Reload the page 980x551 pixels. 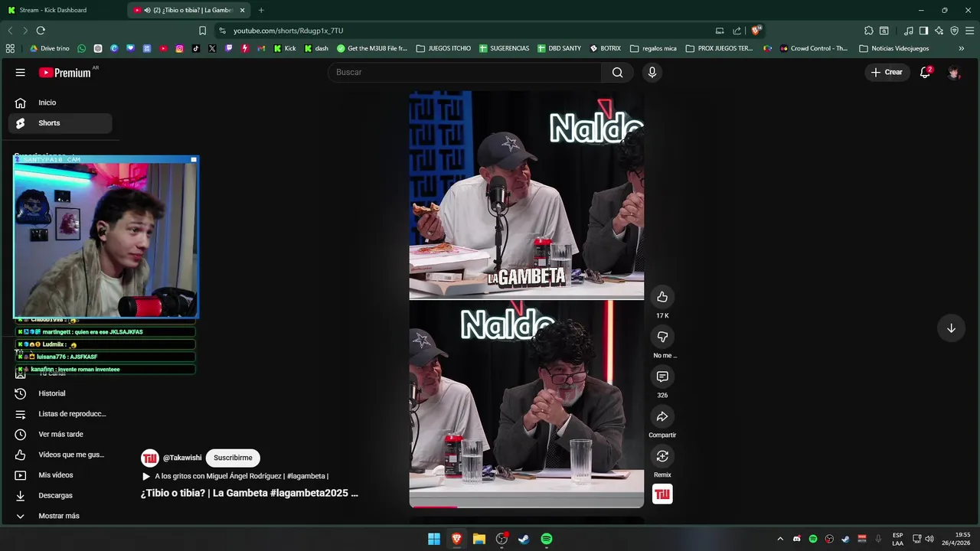pos(41,31)
